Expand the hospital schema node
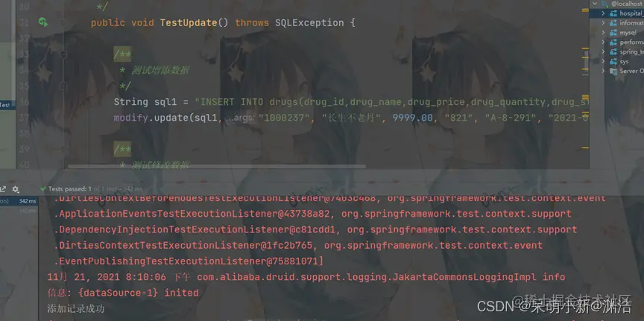The image size is (644, 321). (x=603, y=13)
